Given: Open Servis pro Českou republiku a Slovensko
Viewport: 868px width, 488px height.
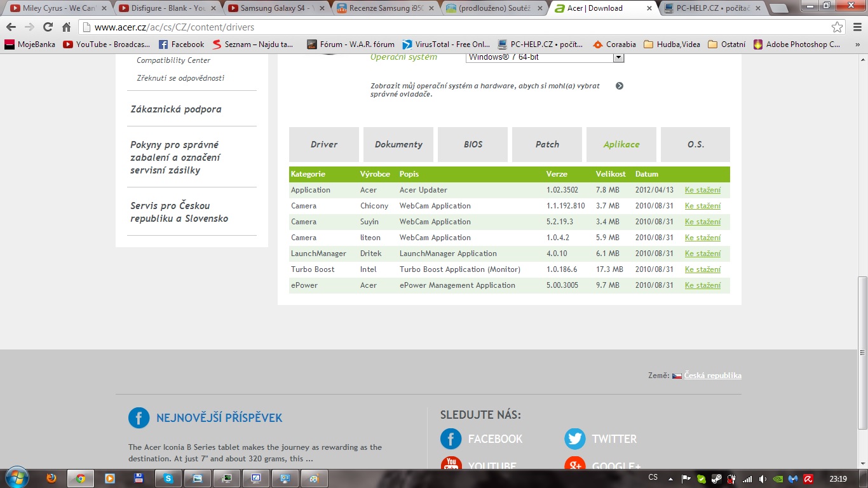Looking at the screenshot, I should coord(179,212).
